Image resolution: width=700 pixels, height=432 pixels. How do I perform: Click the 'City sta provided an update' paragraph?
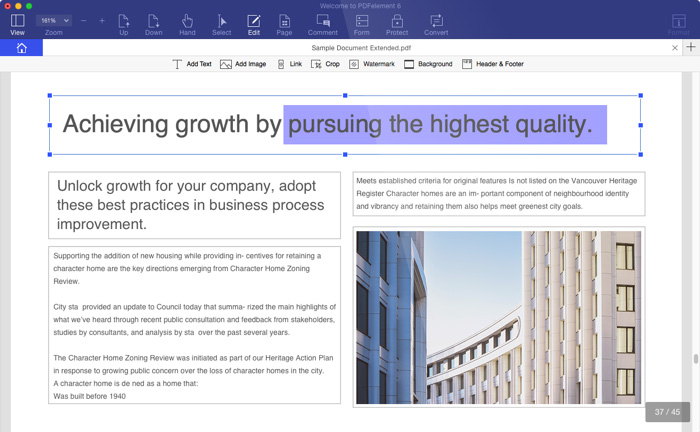(x=195, y=320)
